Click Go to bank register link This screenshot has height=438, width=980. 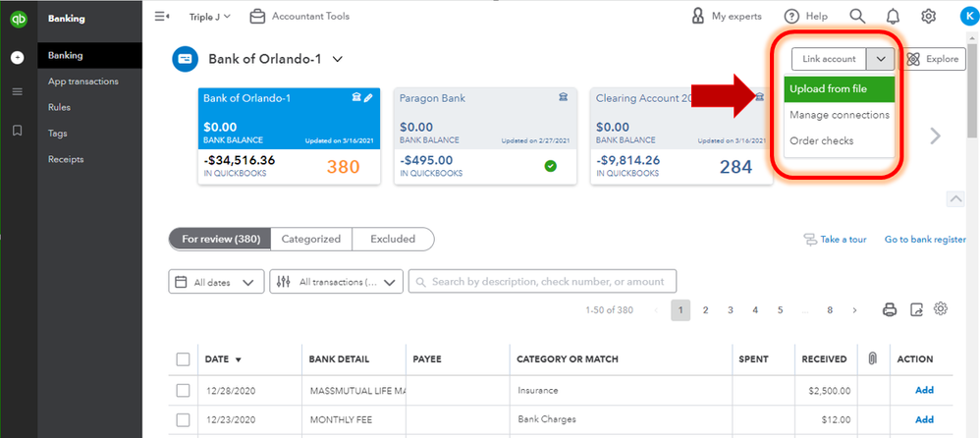925,240
